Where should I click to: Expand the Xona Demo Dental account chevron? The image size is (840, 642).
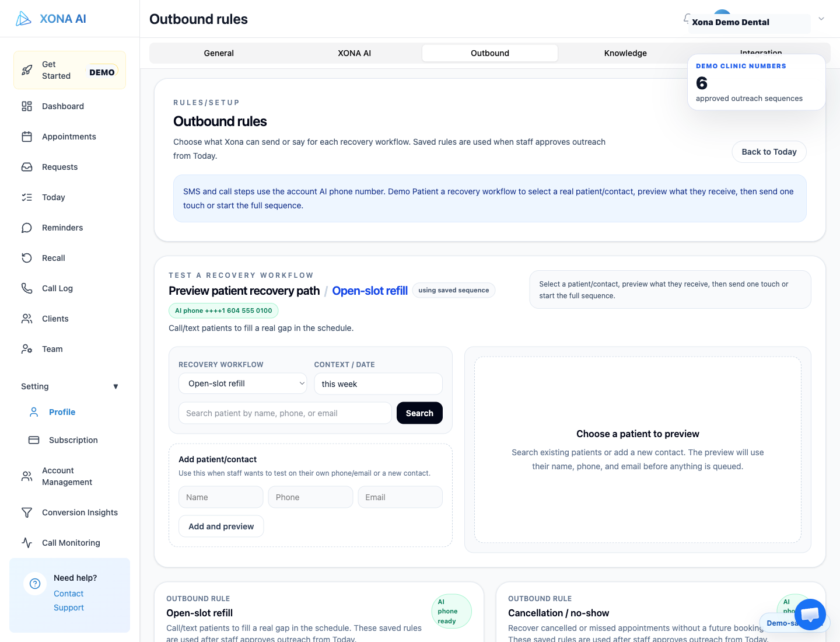click(x=821, y=19)
